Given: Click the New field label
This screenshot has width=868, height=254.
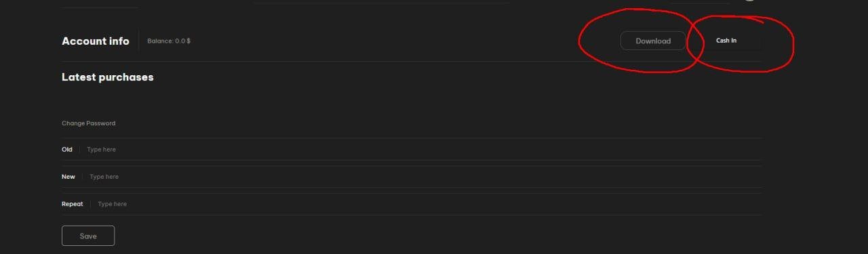Looking at the screenshot, I should (68, 177).
